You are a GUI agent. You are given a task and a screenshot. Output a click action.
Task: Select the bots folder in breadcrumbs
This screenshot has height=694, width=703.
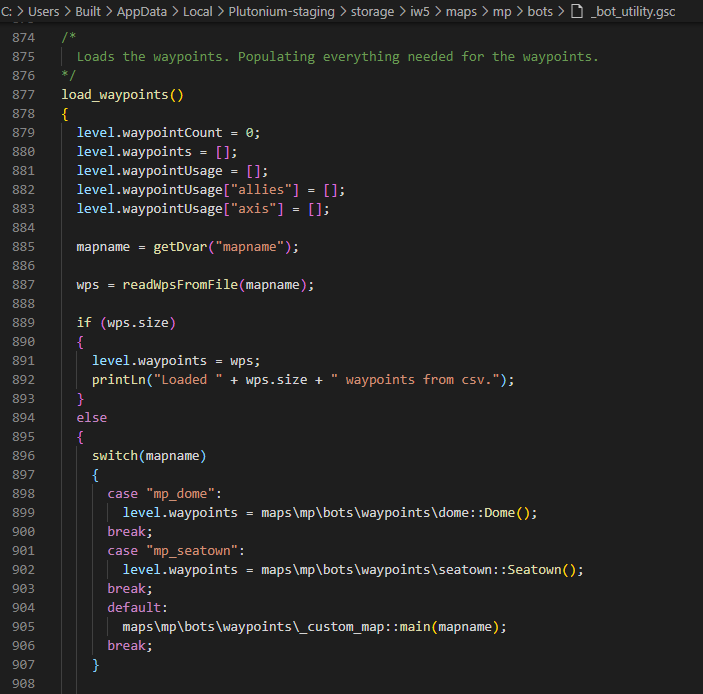[539, 10]
